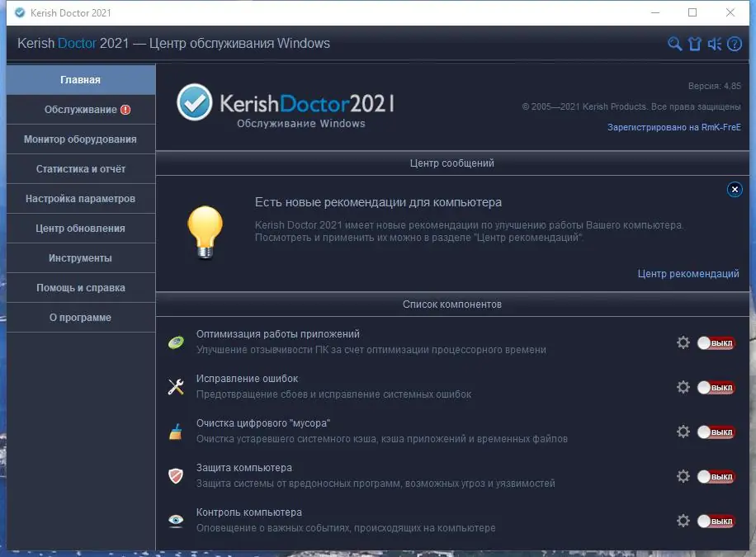756x557 pixels.
Task: Click the Очистка цифрового "мусора" title
Action: click(262, 423)
